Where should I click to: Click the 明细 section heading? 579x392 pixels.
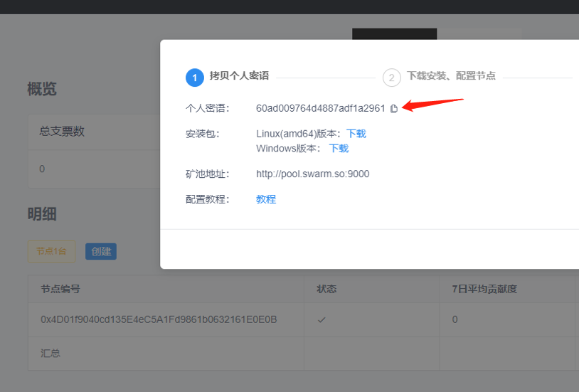click(42, 214)
